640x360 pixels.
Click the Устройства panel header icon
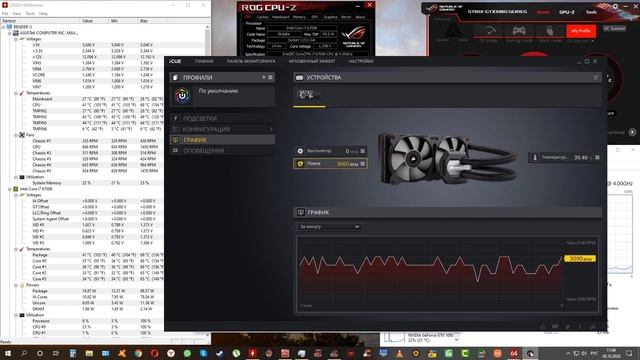(300, 77)
